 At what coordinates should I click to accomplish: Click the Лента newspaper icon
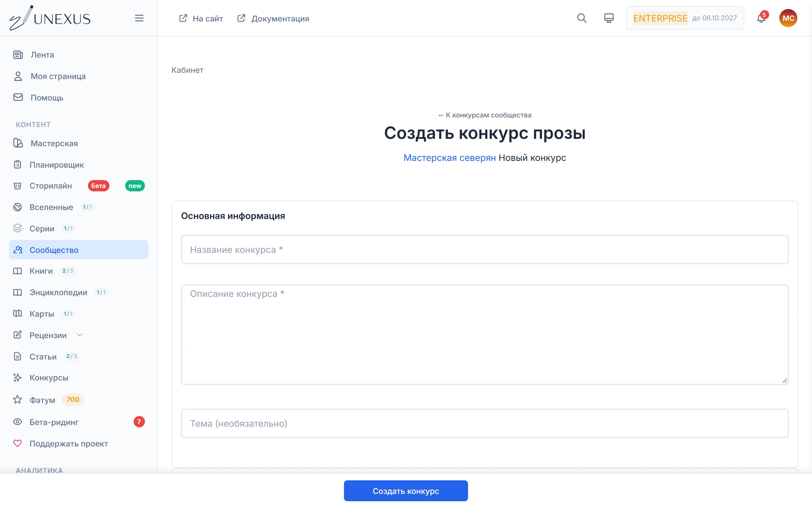pyautogui.click(x=18, y=55)
